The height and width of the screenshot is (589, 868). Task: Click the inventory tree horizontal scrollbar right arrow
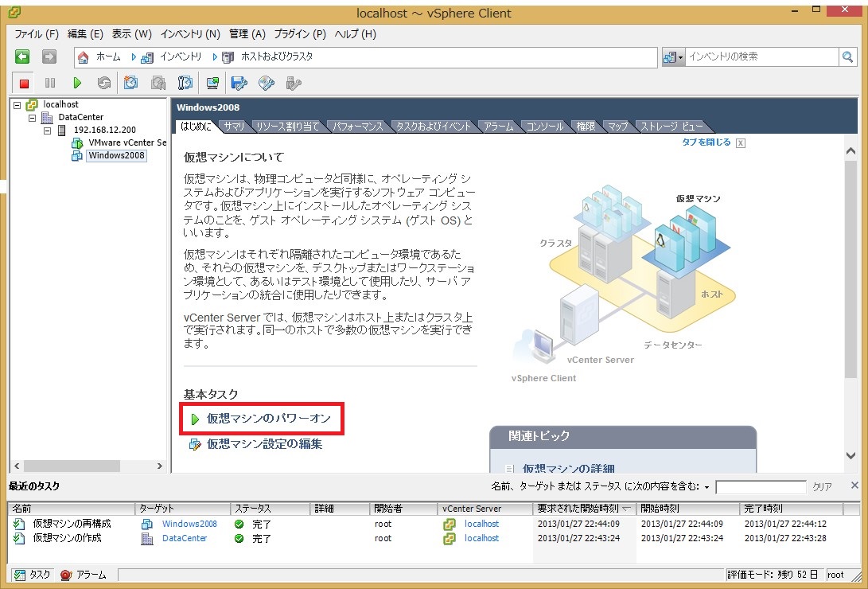[159, 466]
